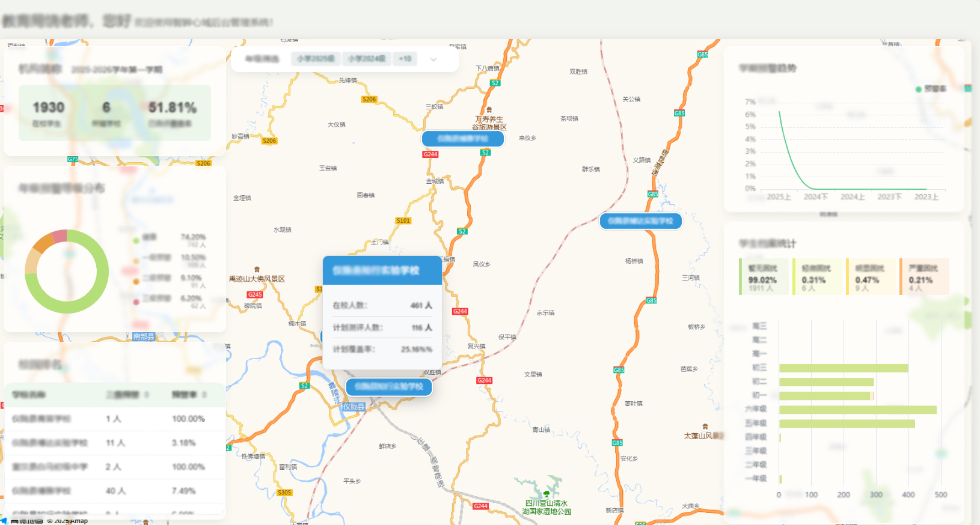Click the S101 road shield on map
The width and height of the screenshot is (980, 525).
403,220
